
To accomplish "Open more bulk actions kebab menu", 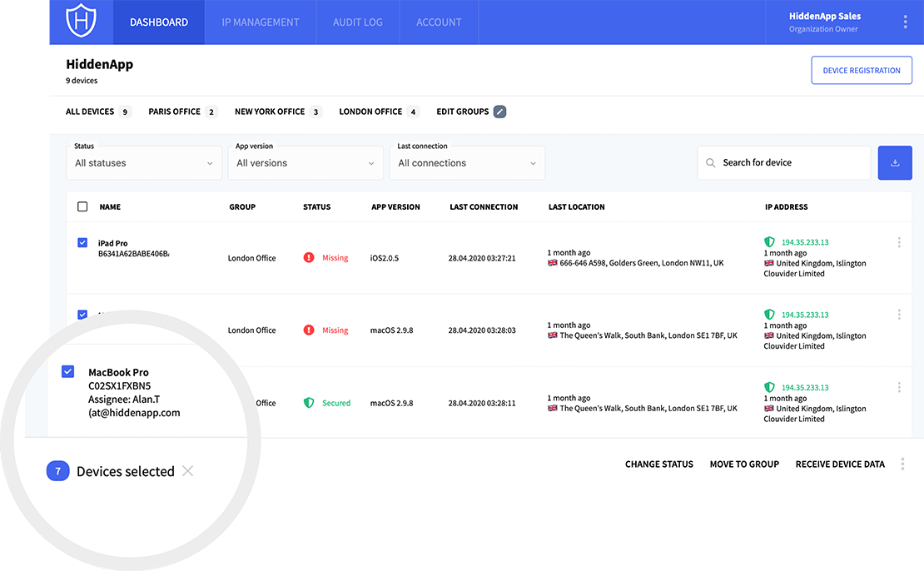I will click(x=902, y=464).
